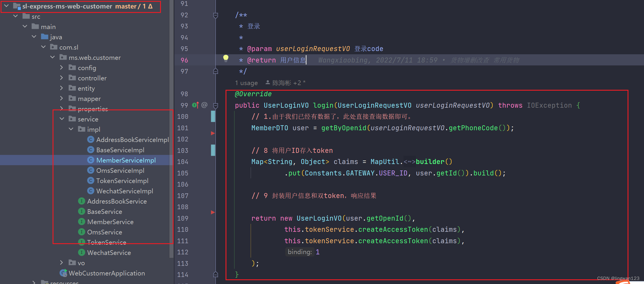Viewport: 644px width, 284px height.
Task: Open BaseService interface
Action: pos(105,212)
